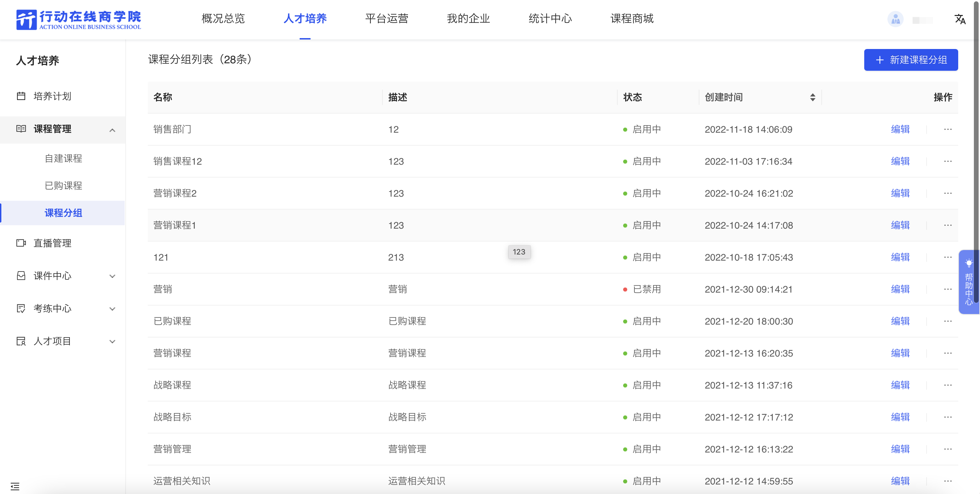The image size is (980, 494).
Task: Open more actions for 销售课程12 row
Action: [948, 161]
